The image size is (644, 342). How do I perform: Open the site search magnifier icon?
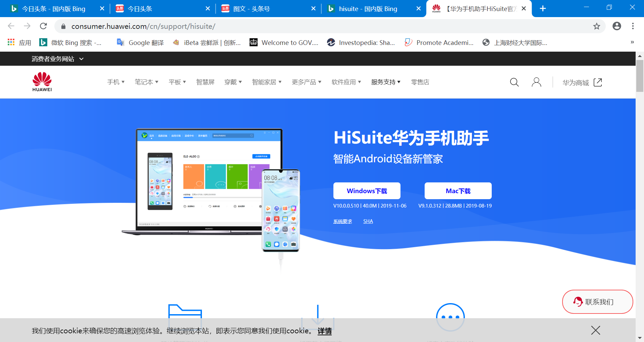514,82
